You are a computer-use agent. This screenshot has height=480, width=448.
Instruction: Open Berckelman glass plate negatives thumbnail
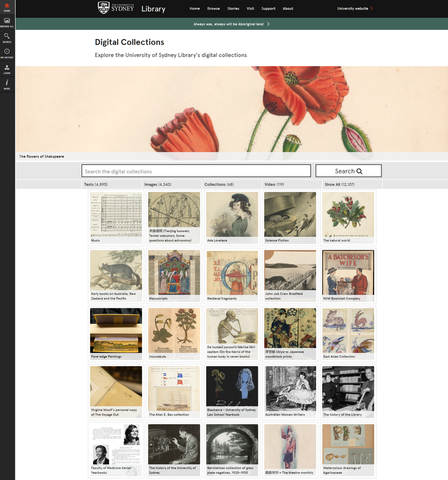[x=232, y=450]
